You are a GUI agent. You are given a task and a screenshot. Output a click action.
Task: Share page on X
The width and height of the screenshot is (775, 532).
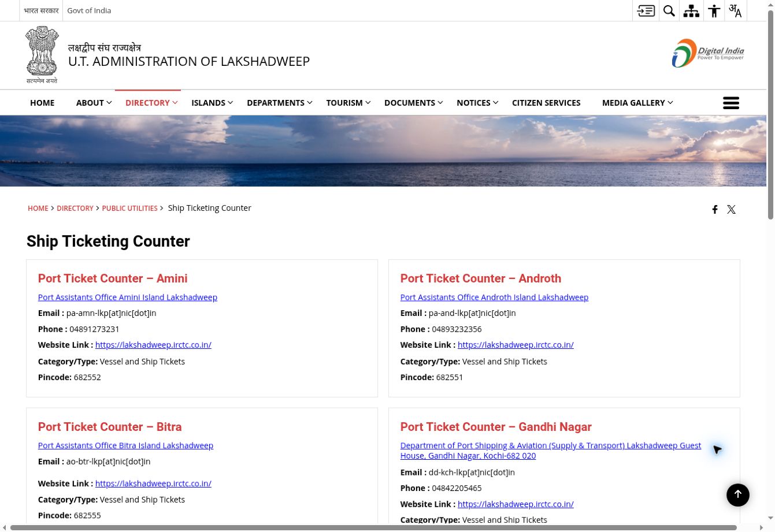pos(731,210)
